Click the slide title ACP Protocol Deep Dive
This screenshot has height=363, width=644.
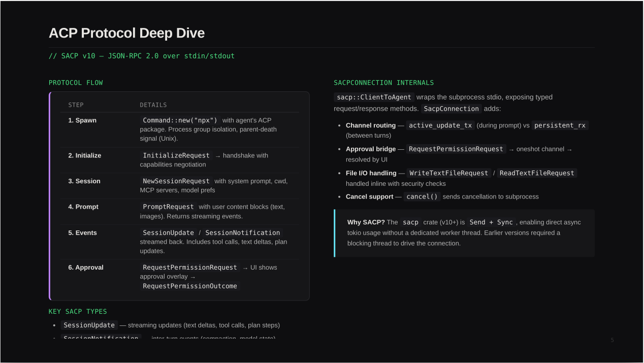pyautogui.click(x=126, y=33)
